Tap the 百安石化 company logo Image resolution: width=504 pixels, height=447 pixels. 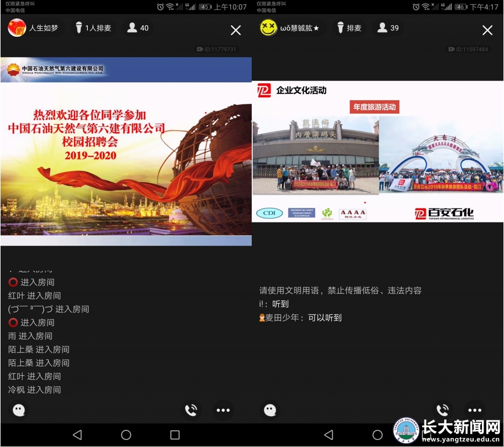[444, 214]
